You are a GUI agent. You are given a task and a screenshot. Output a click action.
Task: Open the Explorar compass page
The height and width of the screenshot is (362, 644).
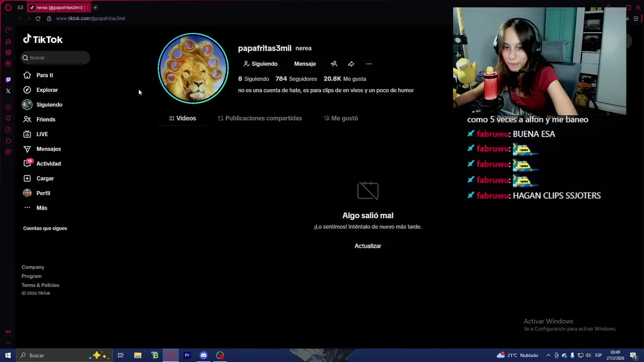pos(40,90)
